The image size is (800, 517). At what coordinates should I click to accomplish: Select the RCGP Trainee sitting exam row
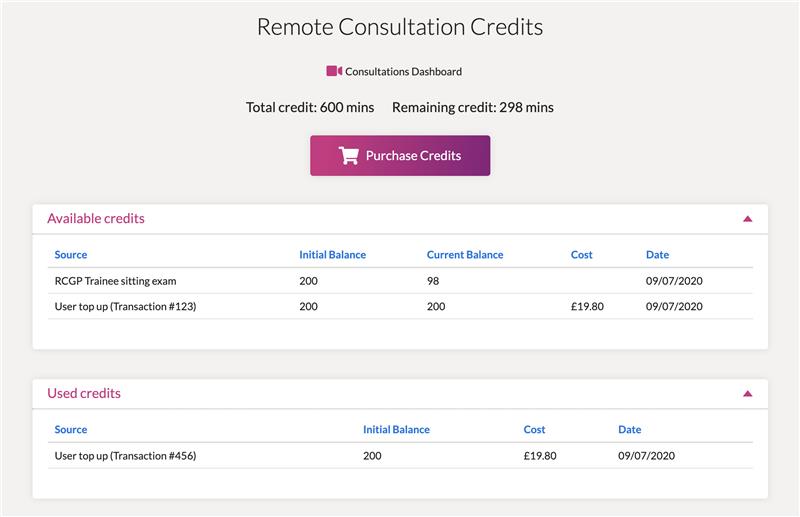[x=400, y=281]
